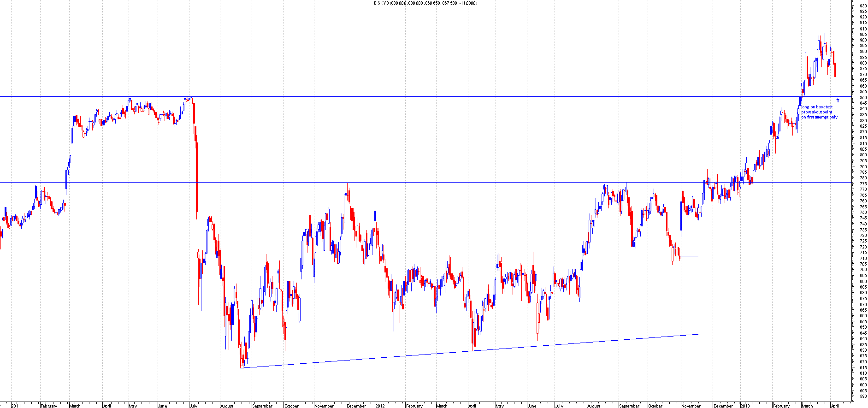Click the 590 value on price axis

point(863,396)
